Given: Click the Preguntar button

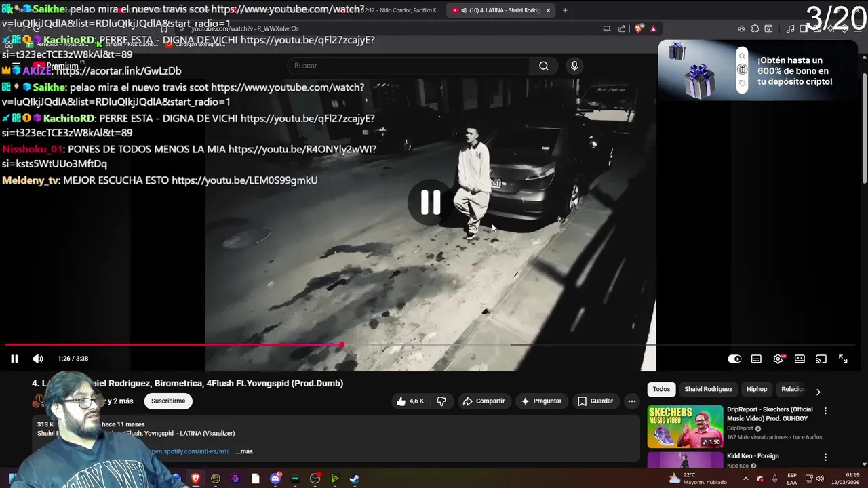Looking at the screenshot, I should 541,401.
